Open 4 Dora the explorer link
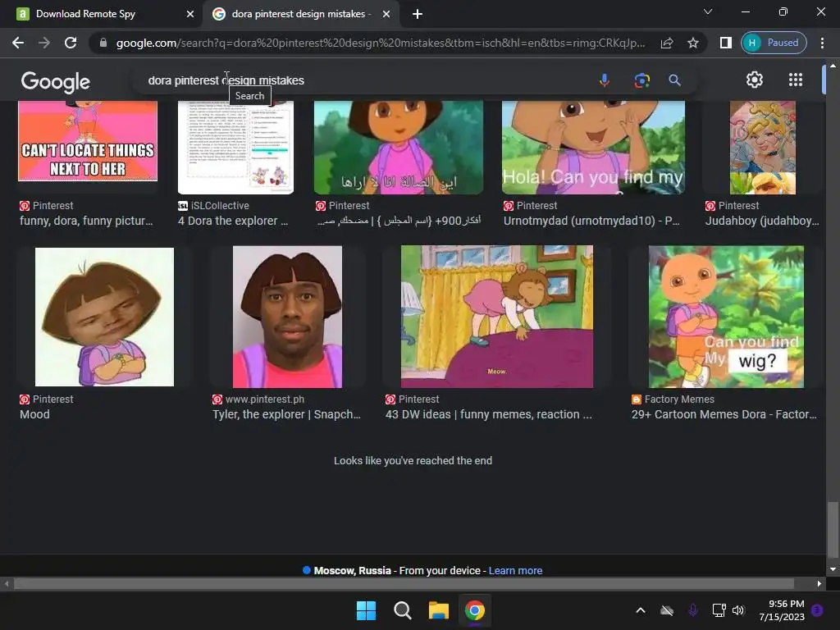The image size is (840, 630). 233,221
